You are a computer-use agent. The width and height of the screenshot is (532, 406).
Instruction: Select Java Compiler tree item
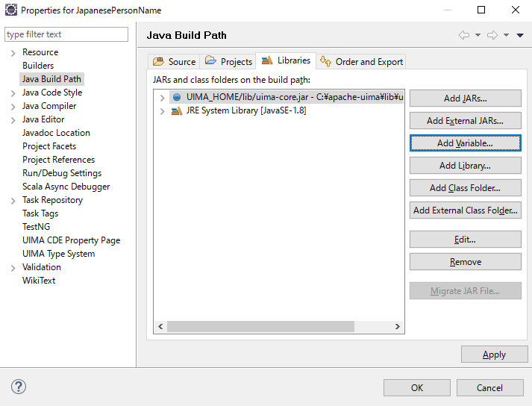(49, 106)
